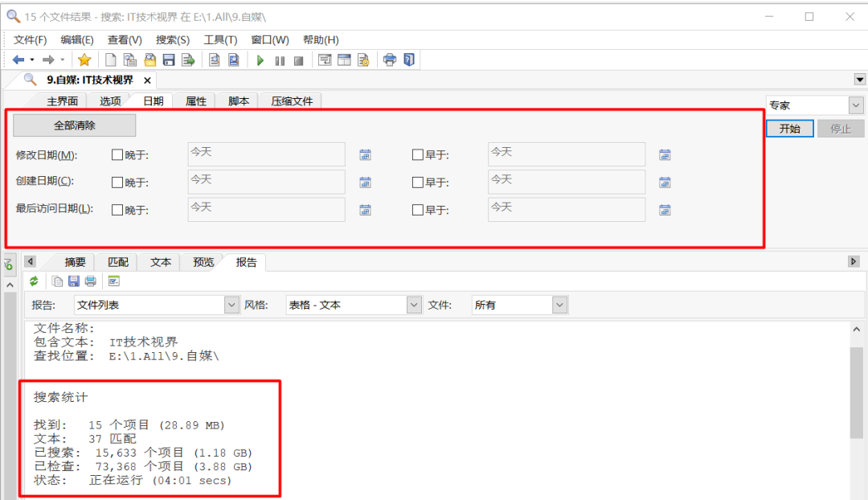The height and width of the screenshot is (500, 868).
Task: Open calendar for 最后访问日期 早于 field
Action: (665, 210)
